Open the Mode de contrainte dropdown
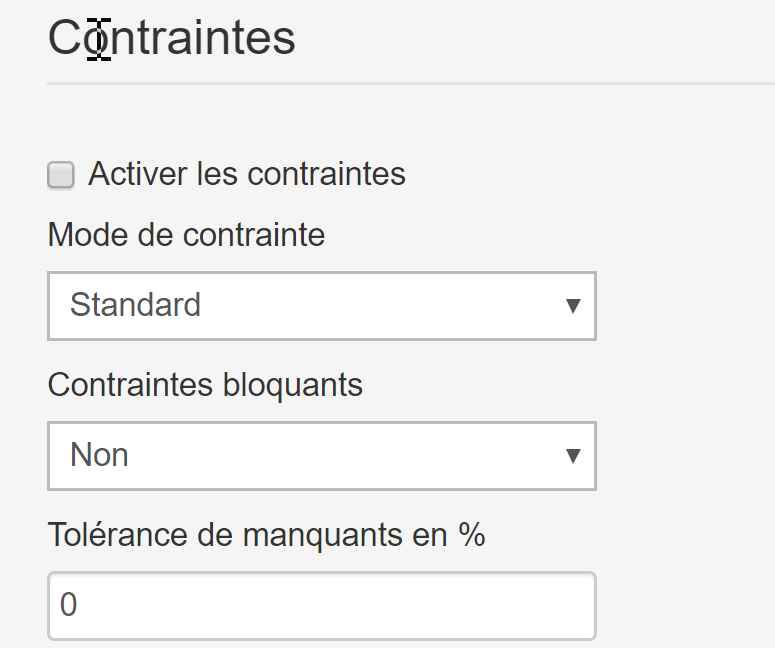 (322, 306)
